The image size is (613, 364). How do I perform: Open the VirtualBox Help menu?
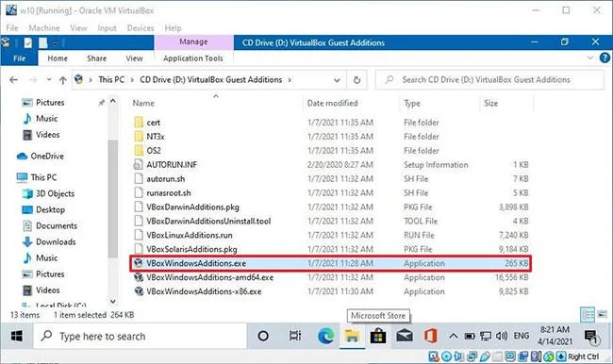pos(173,27)
